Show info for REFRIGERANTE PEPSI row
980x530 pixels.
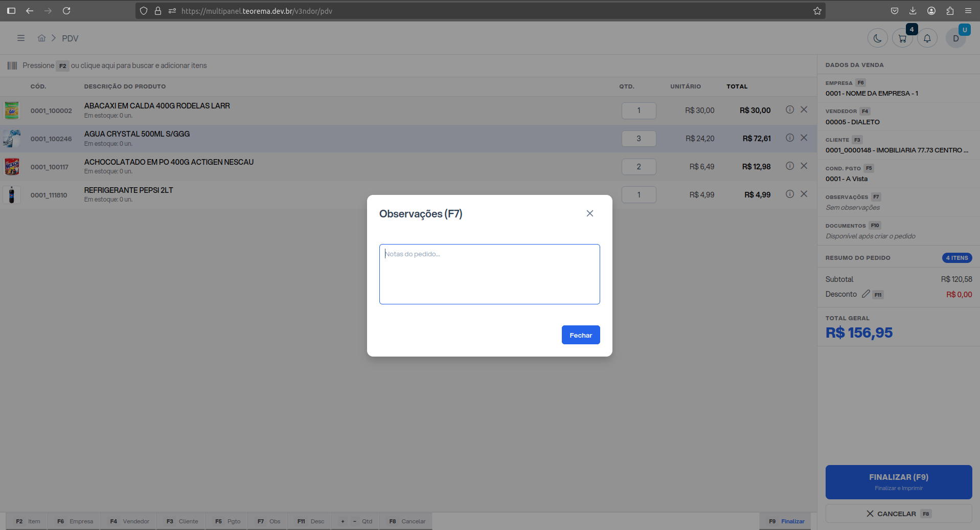click(x=790, y=194)
